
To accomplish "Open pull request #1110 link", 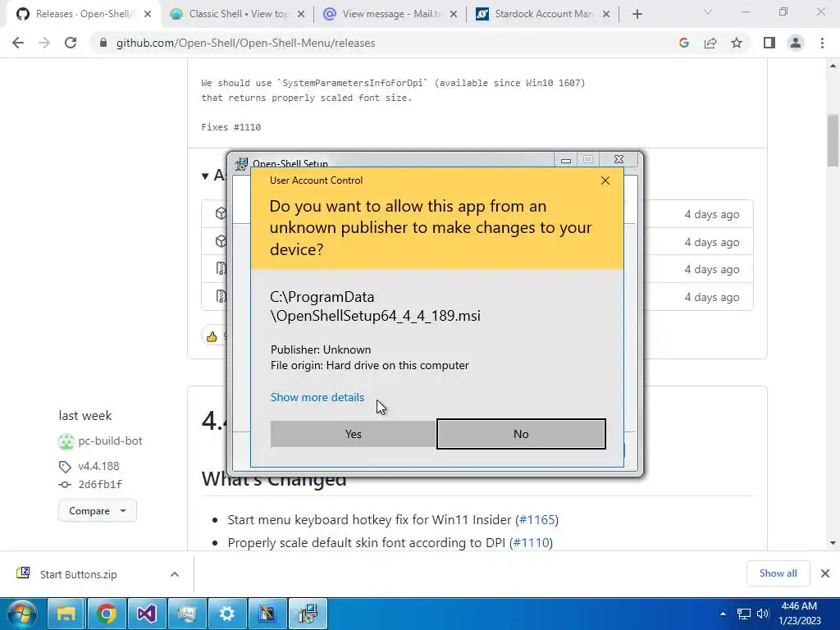I will (531, 543).
